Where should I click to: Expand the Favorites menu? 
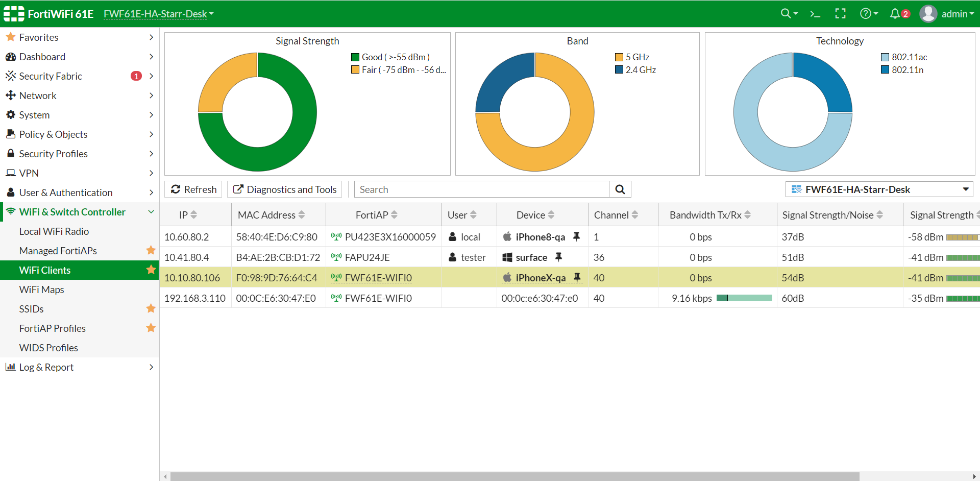[80, 37]
